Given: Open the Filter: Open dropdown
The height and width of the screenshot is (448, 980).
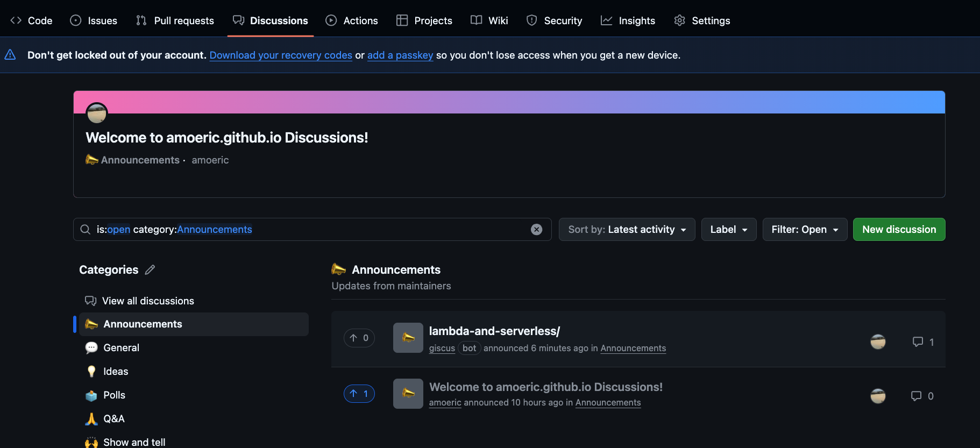Looking at the screenshot, I should [x=804, y=230].
